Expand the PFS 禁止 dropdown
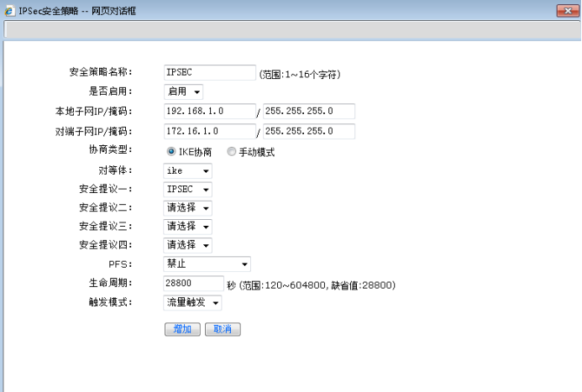 (x=207, y=264)
